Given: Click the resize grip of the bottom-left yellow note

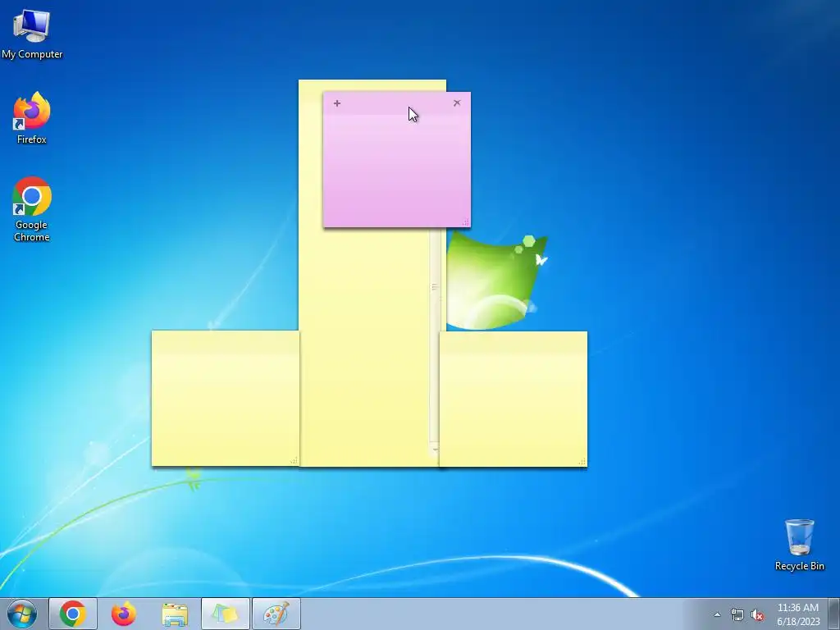Looking at the screenshot, I should click(x=294, y=461).
